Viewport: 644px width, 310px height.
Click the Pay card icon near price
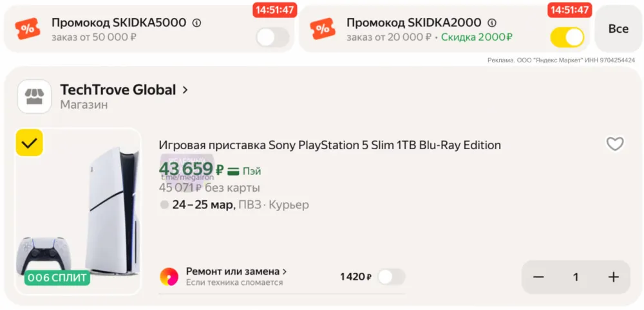point(233,171)
